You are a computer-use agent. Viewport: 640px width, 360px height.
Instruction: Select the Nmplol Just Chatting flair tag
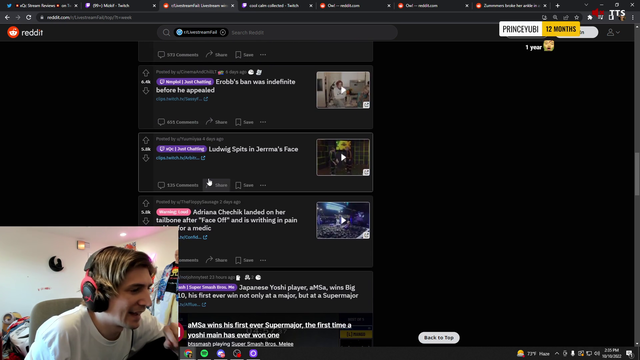click(x=184, y=82)
